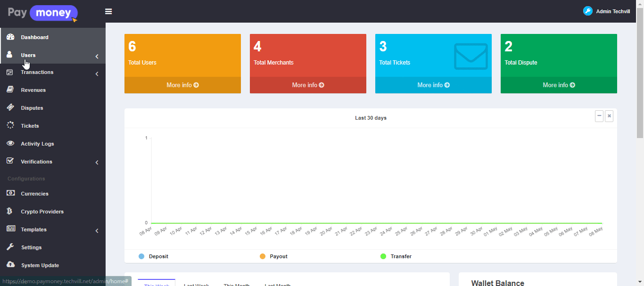Open Activity Logs eye icon
This screenshot has width=644, height=286.
(10, 143)
